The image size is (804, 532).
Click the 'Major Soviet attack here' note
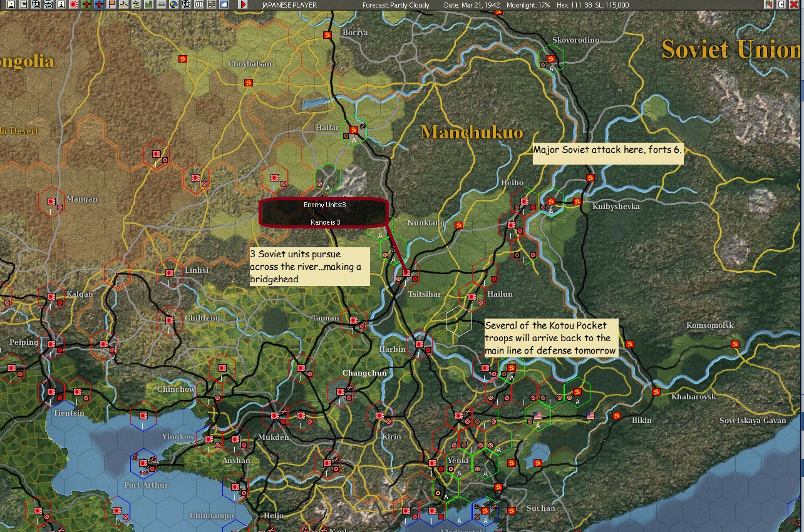[607, 153]
